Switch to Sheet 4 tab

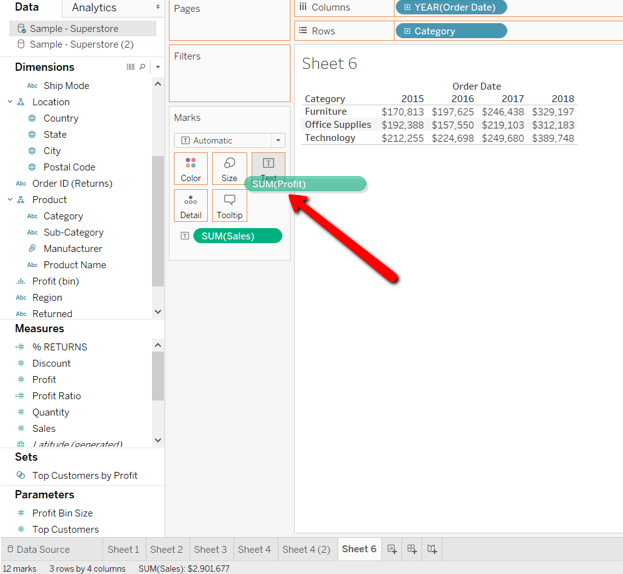pyautogui.click(x=254, y=549)
